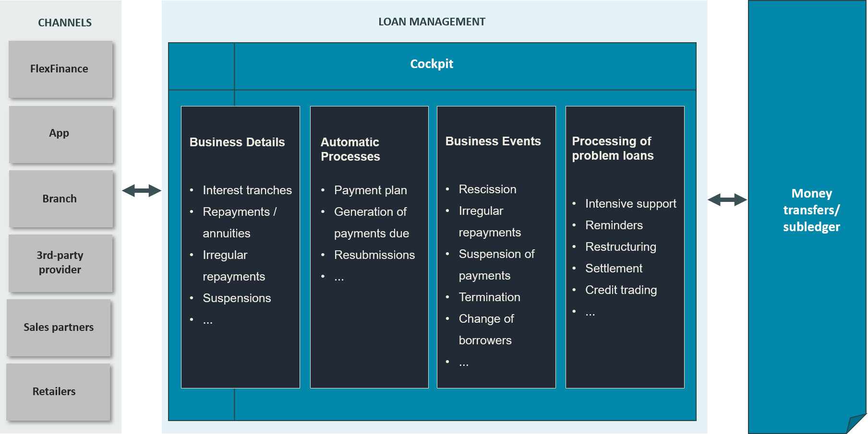868x434 pixels.
Task: Select the Retailers box
Action: click(x=58, y=392)
